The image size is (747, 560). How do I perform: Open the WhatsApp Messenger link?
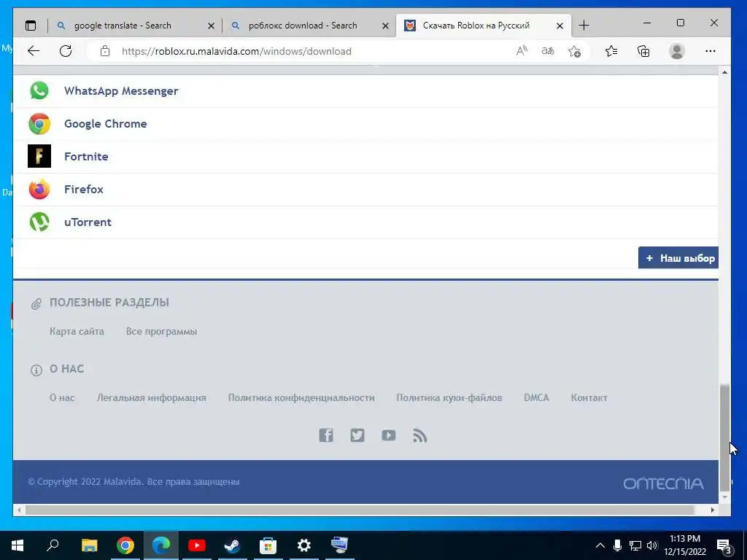pos(121,91)
